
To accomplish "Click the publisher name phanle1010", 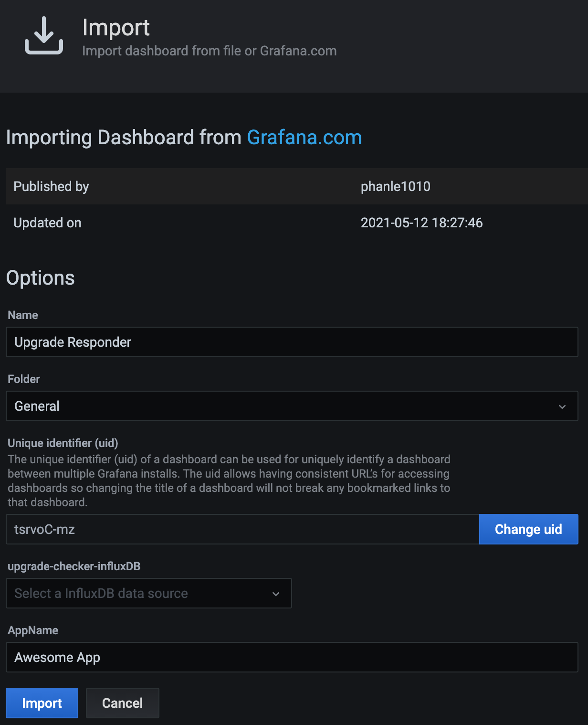I will [396, 186].
